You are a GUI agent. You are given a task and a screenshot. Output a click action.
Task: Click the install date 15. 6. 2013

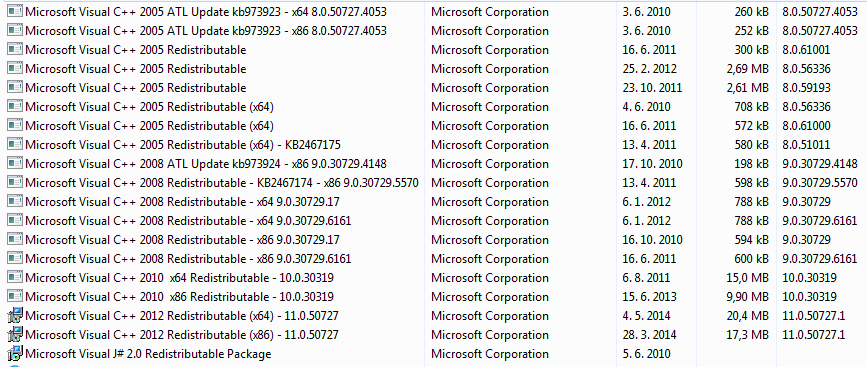pyautogui.click(x=649, y=297)
